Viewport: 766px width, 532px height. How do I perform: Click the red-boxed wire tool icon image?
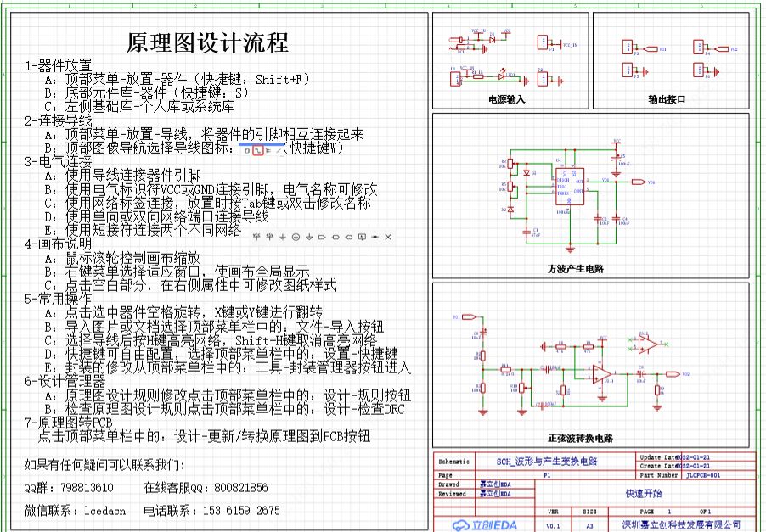click(258, 150)
